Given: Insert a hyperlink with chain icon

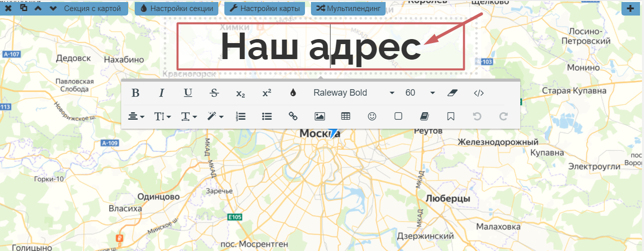Looking at the screenshot, I should [293, 116].
